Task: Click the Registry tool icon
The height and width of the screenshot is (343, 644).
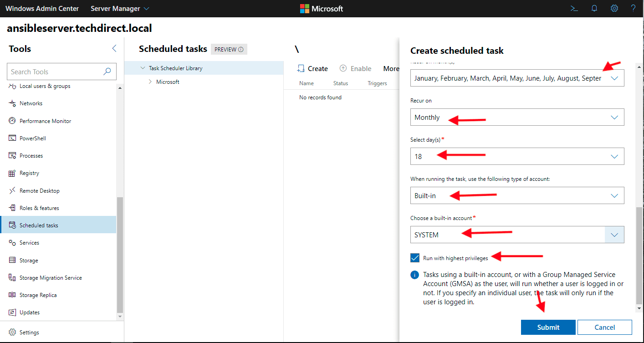Action: [x=12, y=173]
